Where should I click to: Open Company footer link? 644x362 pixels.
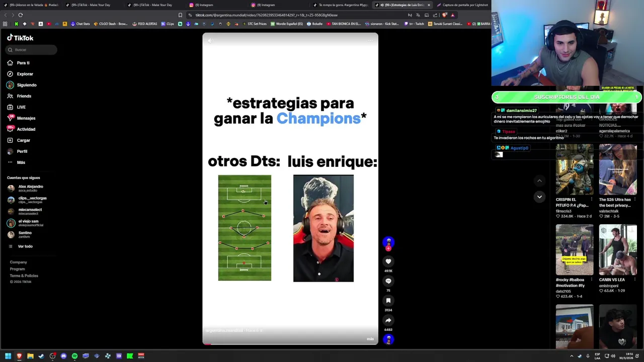click(18, 262)
